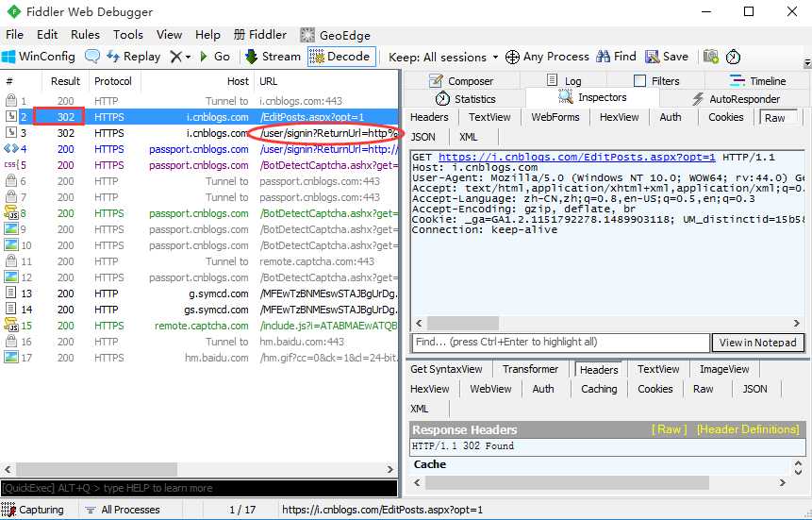
Task: Switch to the Timeline tab
Action: tap(757, 81)
